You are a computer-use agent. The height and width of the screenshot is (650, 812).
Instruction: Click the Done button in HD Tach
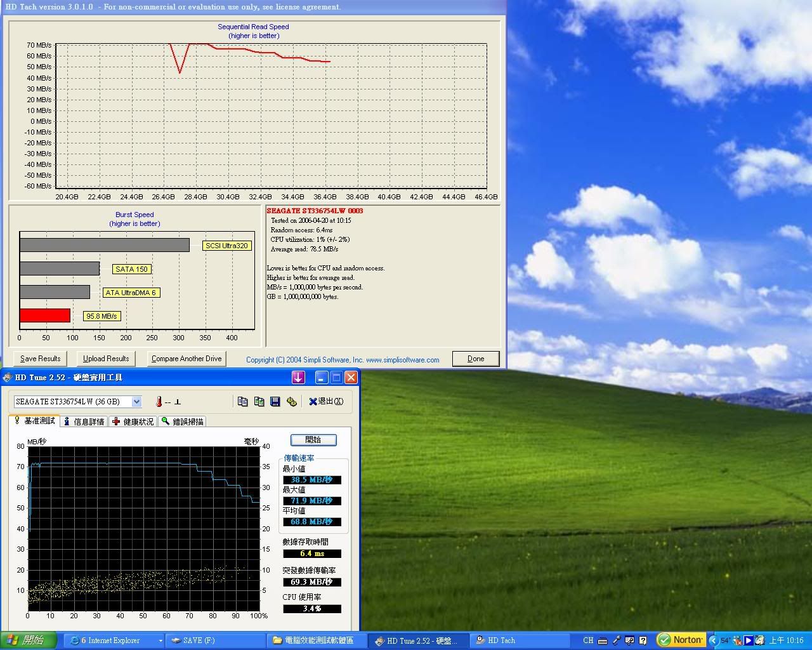[x=476, y=359]
